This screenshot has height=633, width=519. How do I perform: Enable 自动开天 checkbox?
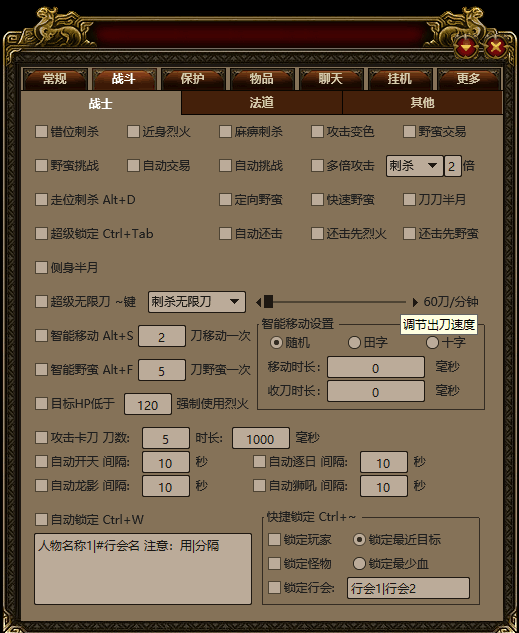pos(41,461)
